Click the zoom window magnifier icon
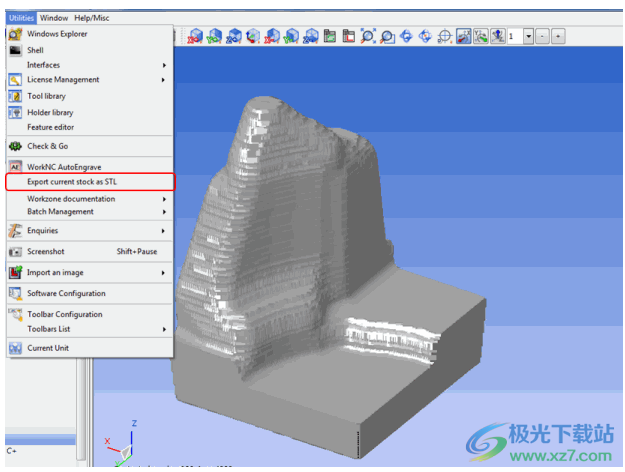This screenshot has width=625, height=472. point(387,37)
